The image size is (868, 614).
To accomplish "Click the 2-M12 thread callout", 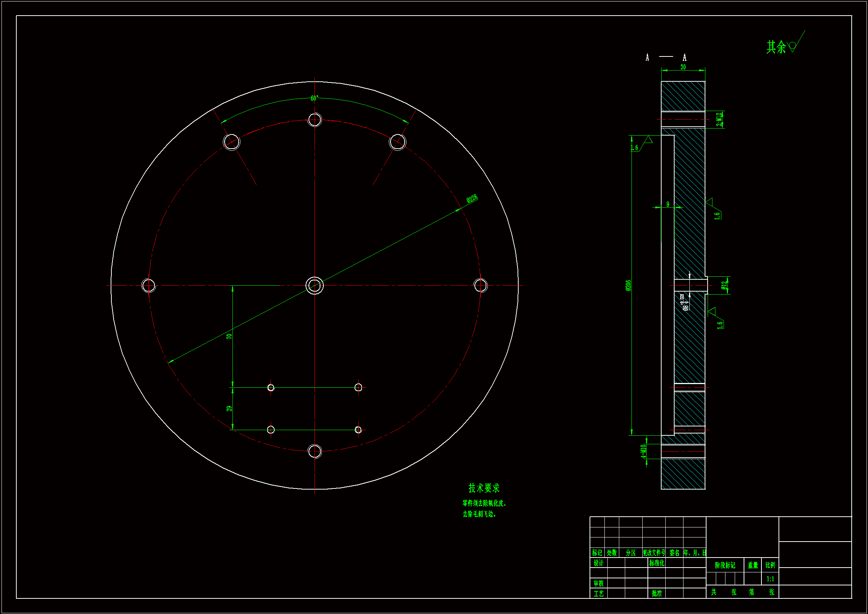I will 719,119.
